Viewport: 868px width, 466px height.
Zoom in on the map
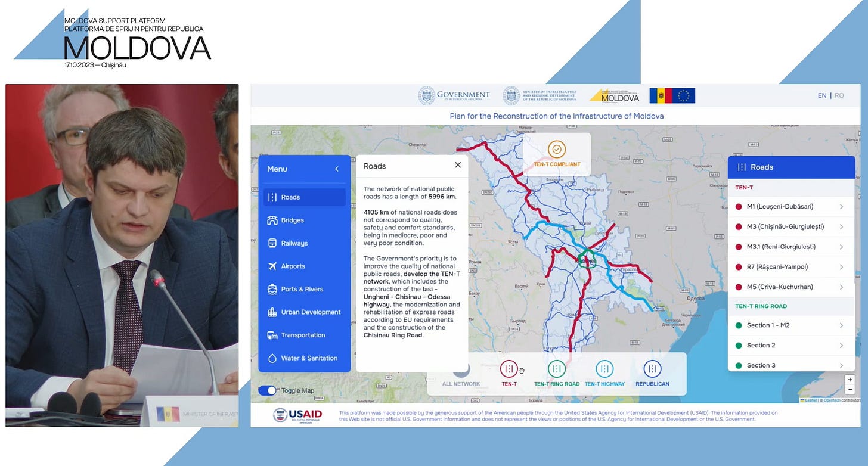click(850, 380)
